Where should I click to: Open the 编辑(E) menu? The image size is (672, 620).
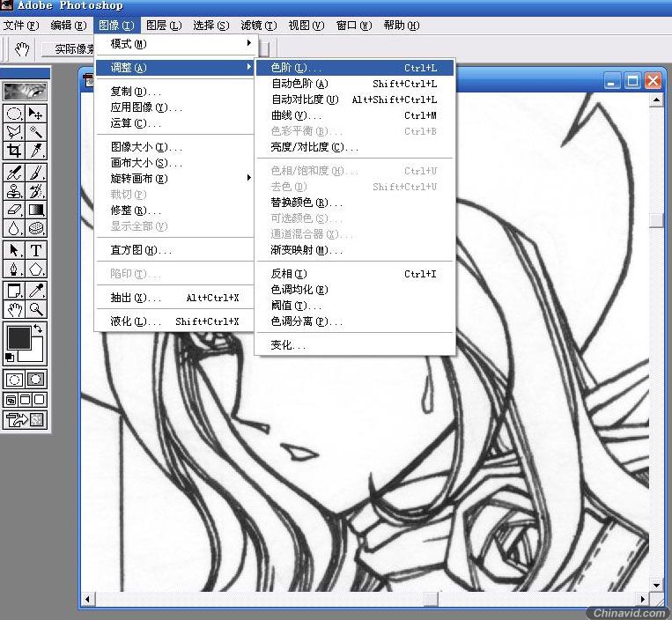point(69,26)
